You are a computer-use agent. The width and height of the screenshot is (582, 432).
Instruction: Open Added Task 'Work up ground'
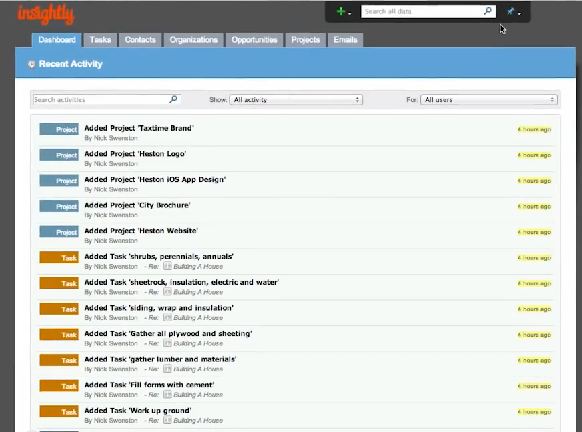[138, 410]
